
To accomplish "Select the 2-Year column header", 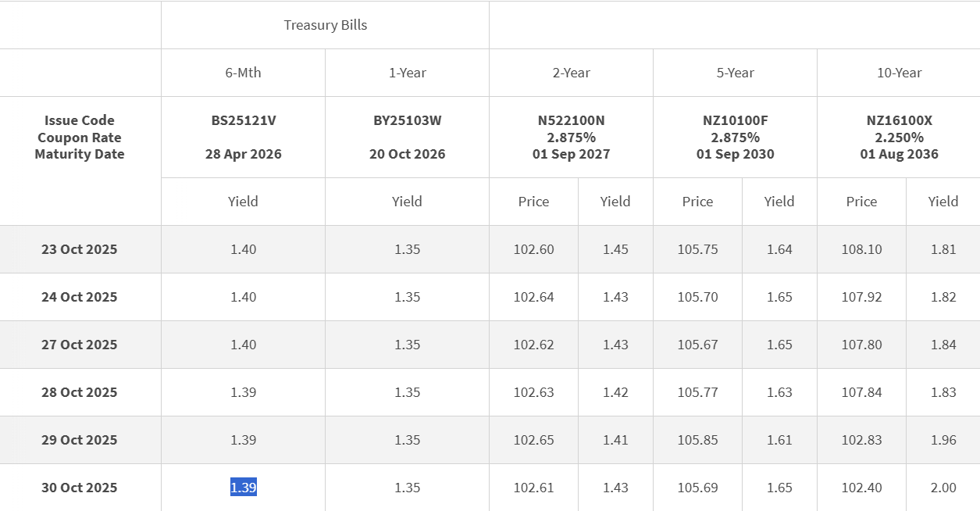I will (x=570, y=72).
